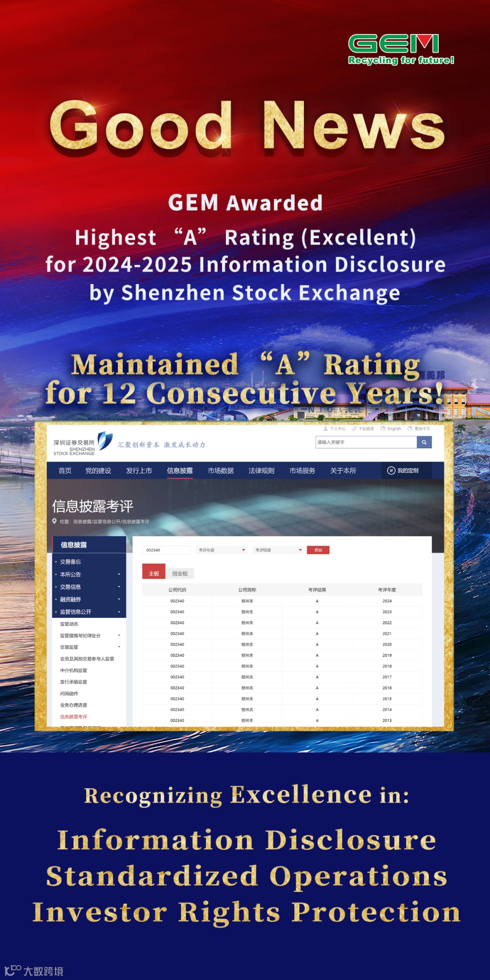Screen dimensions: 490x980
Task: Open the 子站链接 sub-site links
Action: pos(363,429)
